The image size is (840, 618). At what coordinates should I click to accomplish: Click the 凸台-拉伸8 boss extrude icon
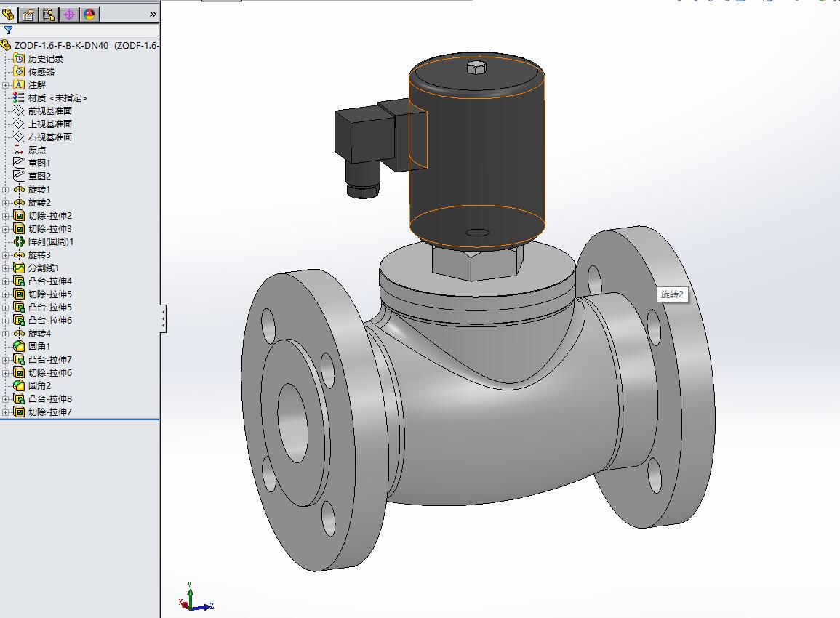(19, 398)
